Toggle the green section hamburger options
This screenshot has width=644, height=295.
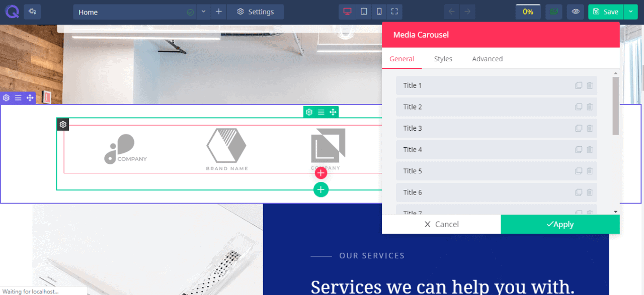[x=321, y=112]
